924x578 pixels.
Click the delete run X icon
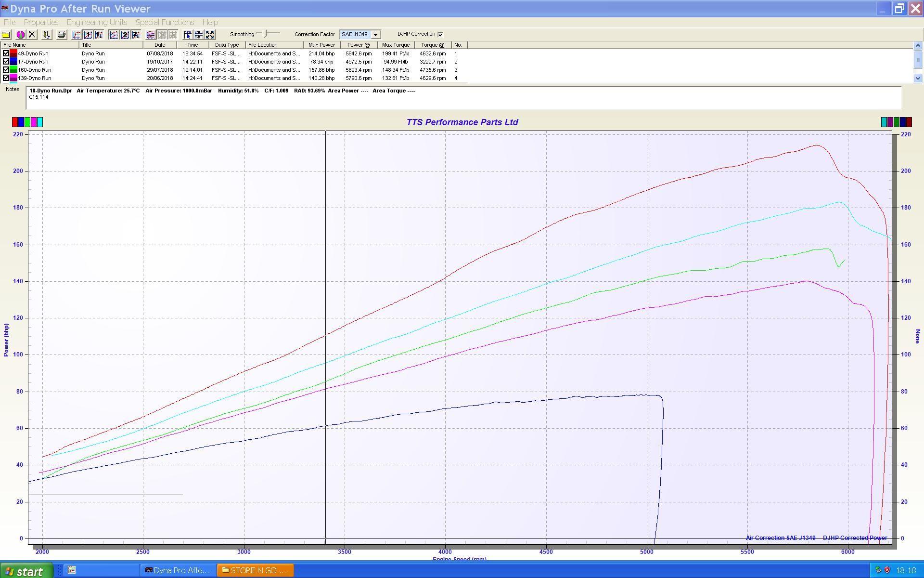pos(32,35)
